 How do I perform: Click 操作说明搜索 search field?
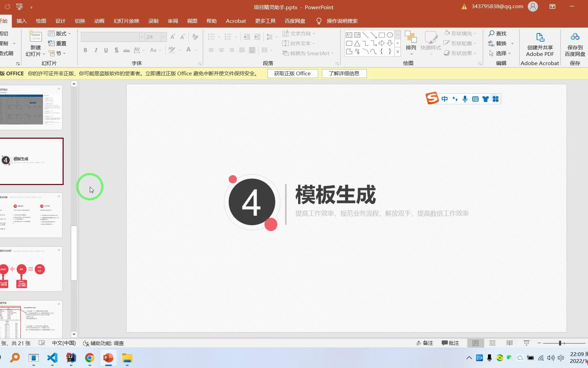[342, 21]
